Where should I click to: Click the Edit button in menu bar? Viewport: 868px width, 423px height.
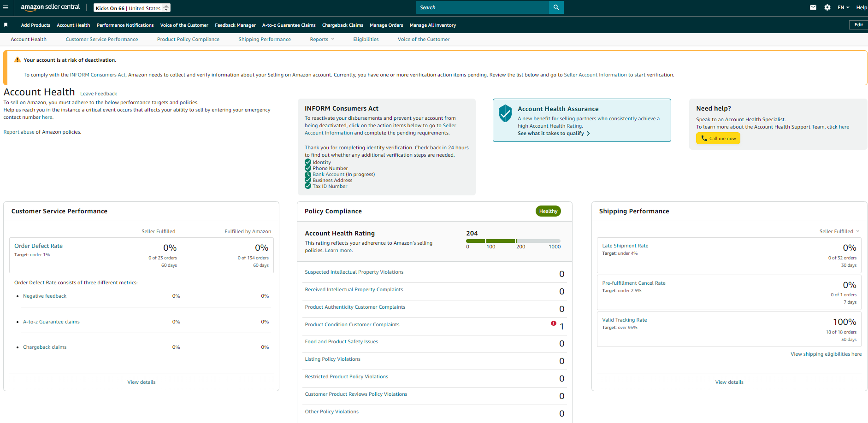click(858, 25)
